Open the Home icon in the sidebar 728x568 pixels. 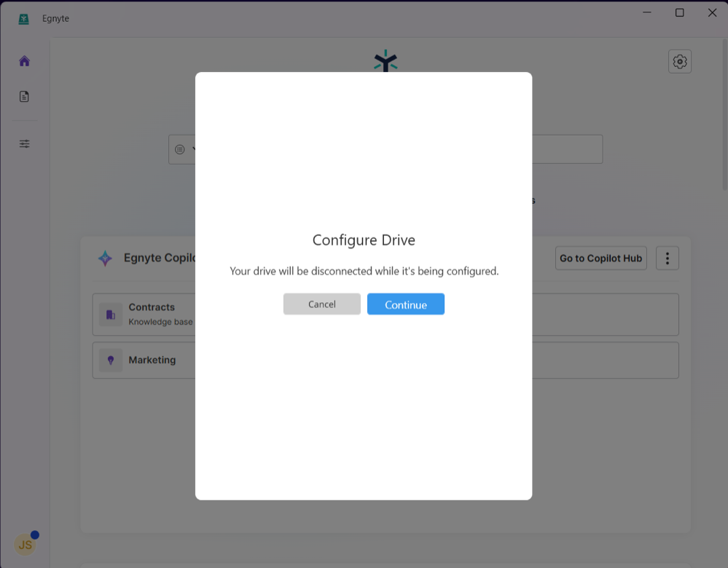[x=25, y=61]
